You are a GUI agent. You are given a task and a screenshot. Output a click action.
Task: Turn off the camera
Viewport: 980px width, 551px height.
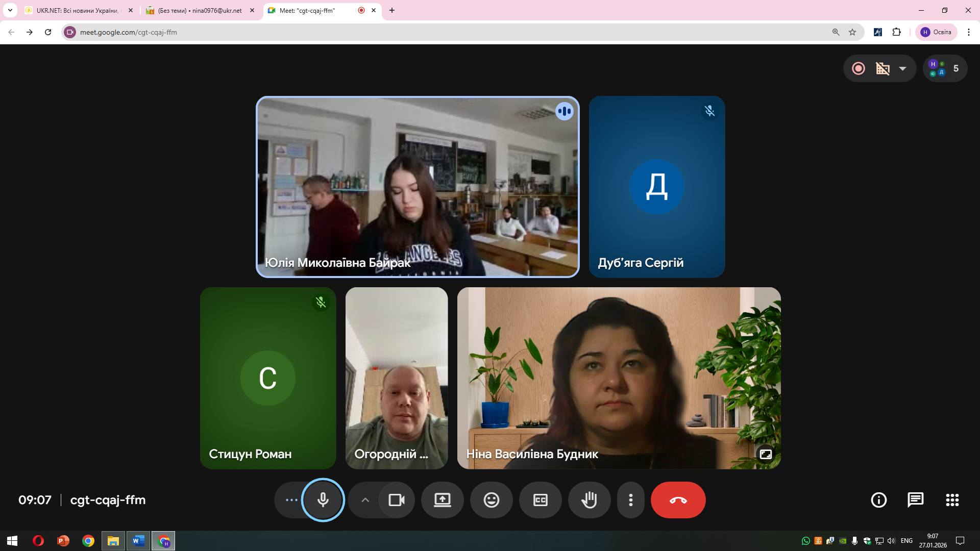pos(397,500)
